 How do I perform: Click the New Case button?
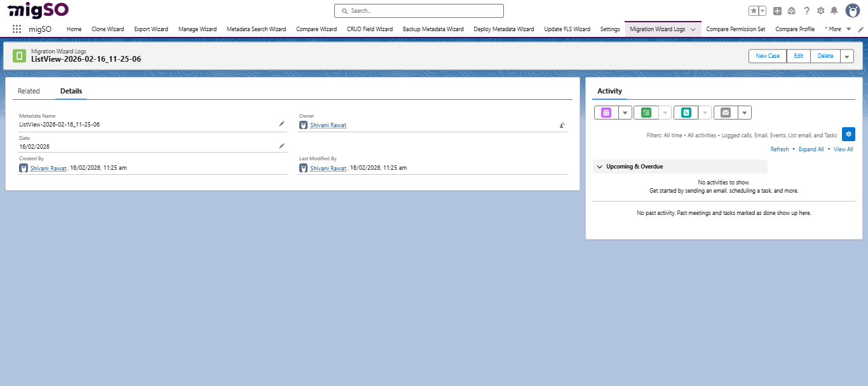[767, 56]
